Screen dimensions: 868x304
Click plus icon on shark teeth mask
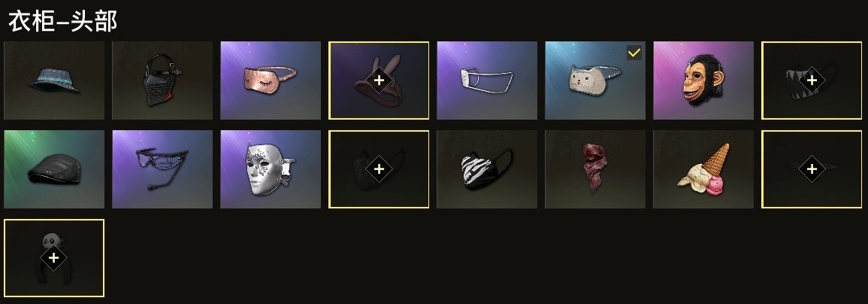pyautogui.click(x=812, y=81)
